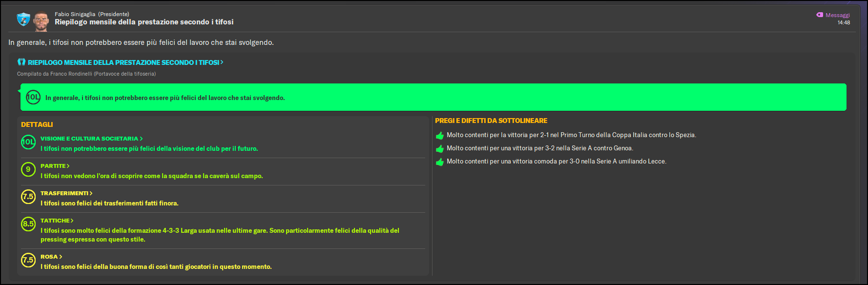Image resolution: width=868 pixels, height=285 pixels.
Task: Click sender name Fabio Sinigaglia (Presidente)
Action: pos(92,14)
